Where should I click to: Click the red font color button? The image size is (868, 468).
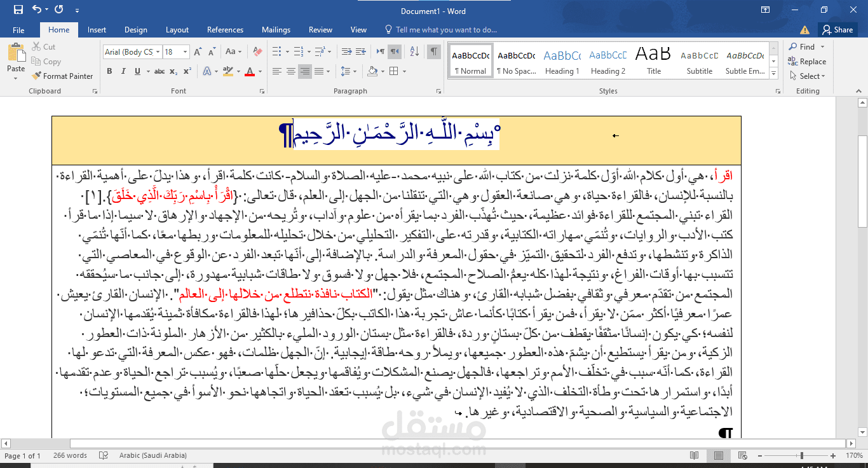coord(249,71)
